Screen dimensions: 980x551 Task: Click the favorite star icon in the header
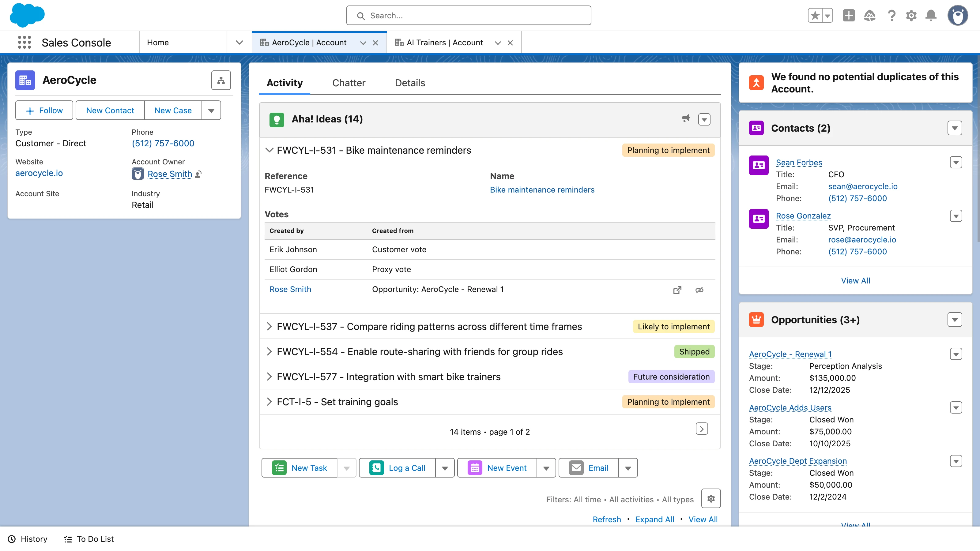point(815,15)
